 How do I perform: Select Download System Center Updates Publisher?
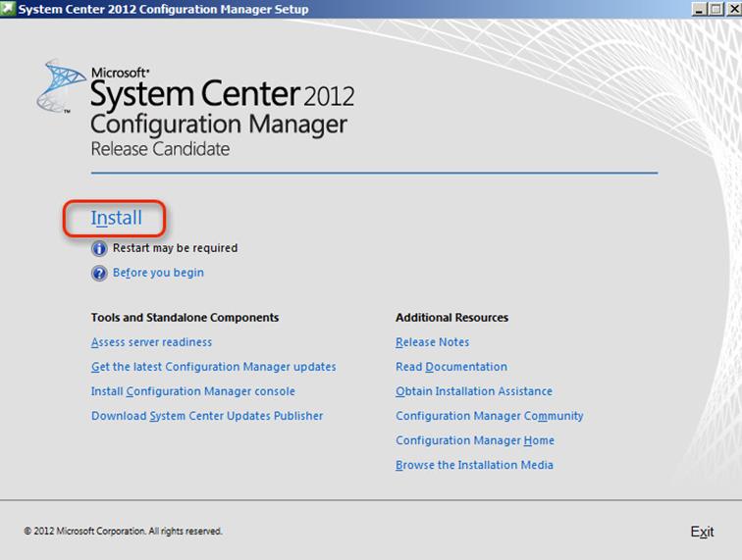(x=207, y=416)
